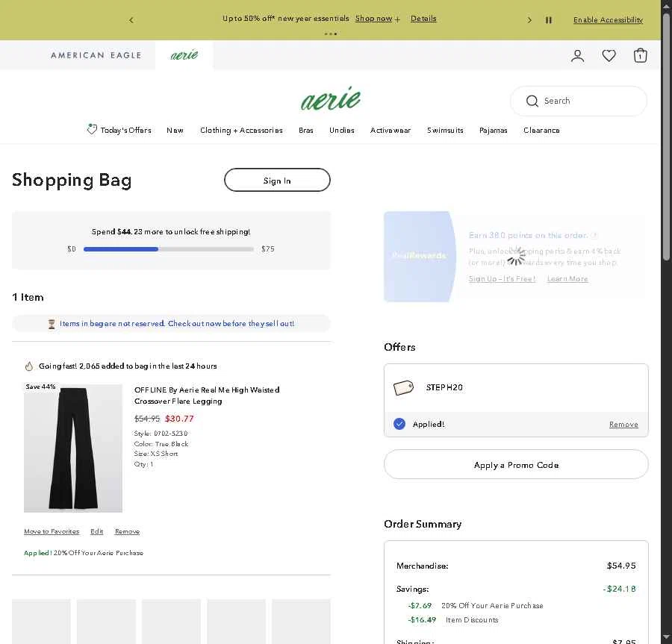Go to next promo banner slide
The height and width of the screenshot is (644, 672).
[x=529, y=20]
